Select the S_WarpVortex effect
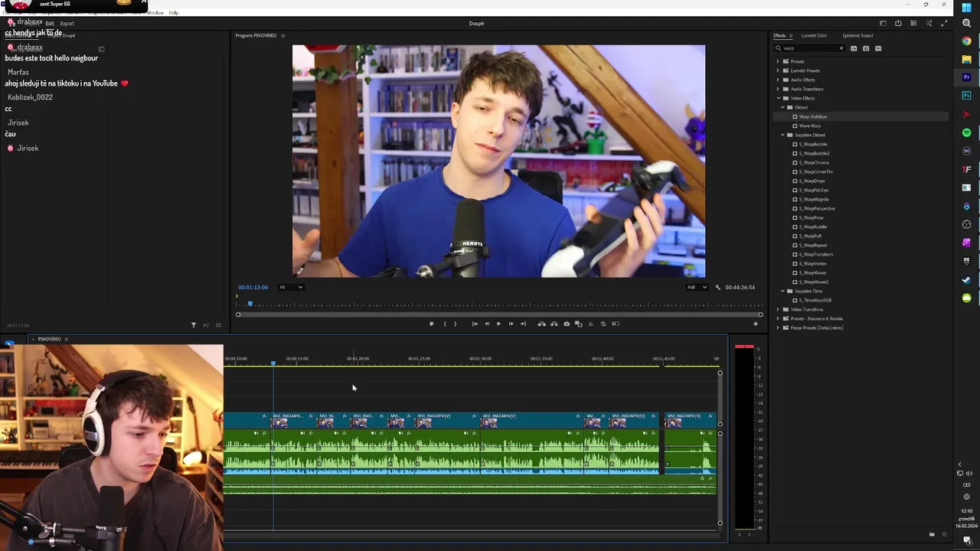The height and width of the screenshot is (551, 980). point(812,263)
